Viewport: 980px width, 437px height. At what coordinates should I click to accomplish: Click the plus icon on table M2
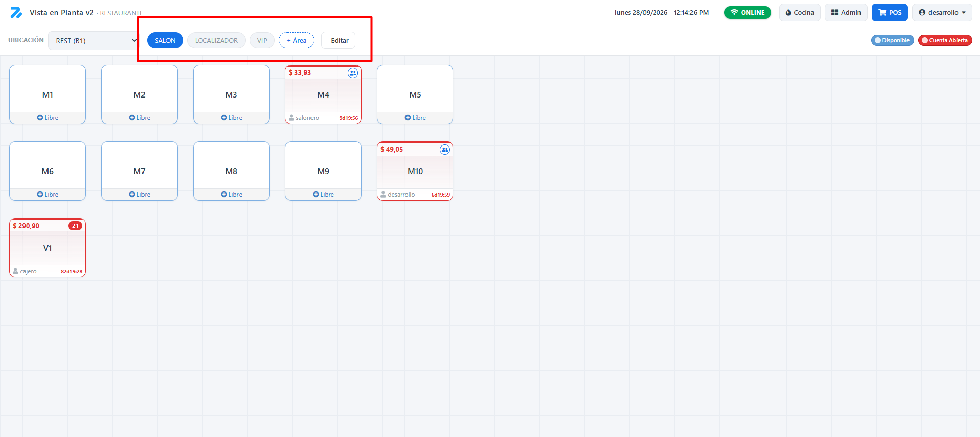(132, 118)
